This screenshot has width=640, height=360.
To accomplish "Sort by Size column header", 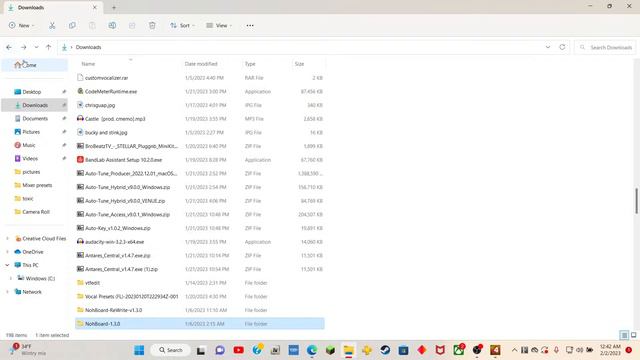I will pyautogui.click(x=299, y=64).
